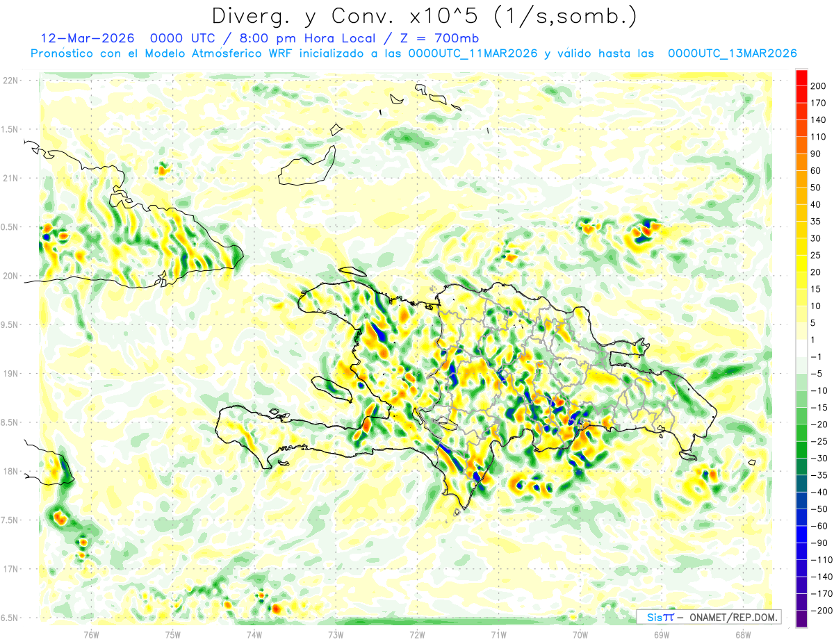Click the "Z = 700mb" level text
This screenshot has height=644, width=834.
coord(441,38)
